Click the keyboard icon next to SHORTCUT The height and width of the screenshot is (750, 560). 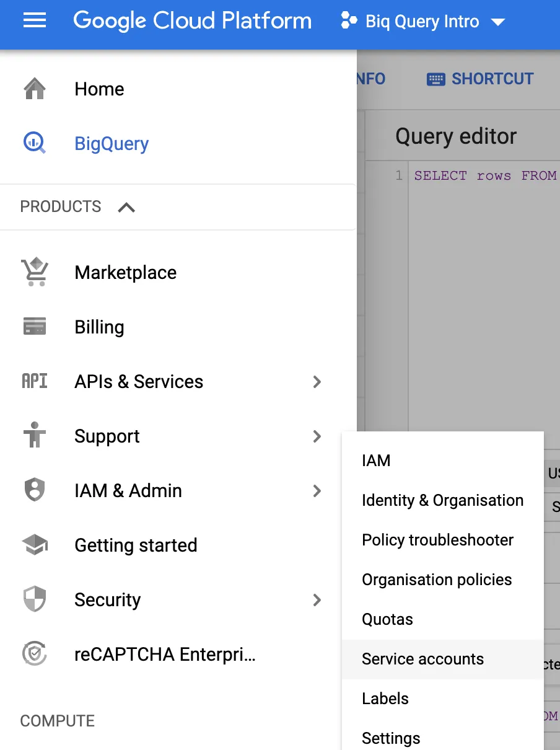pyautogui.click(x=436, y=79)
